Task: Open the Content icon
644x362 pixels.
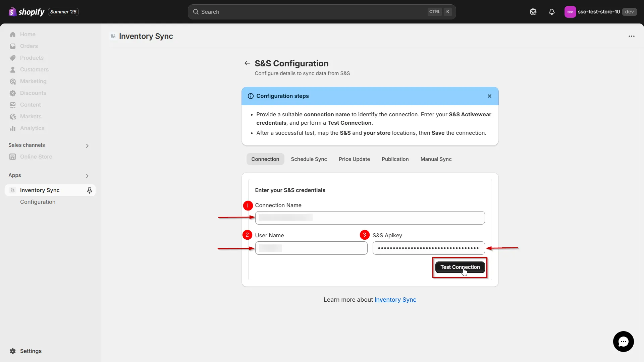Action: pos(13,105)
